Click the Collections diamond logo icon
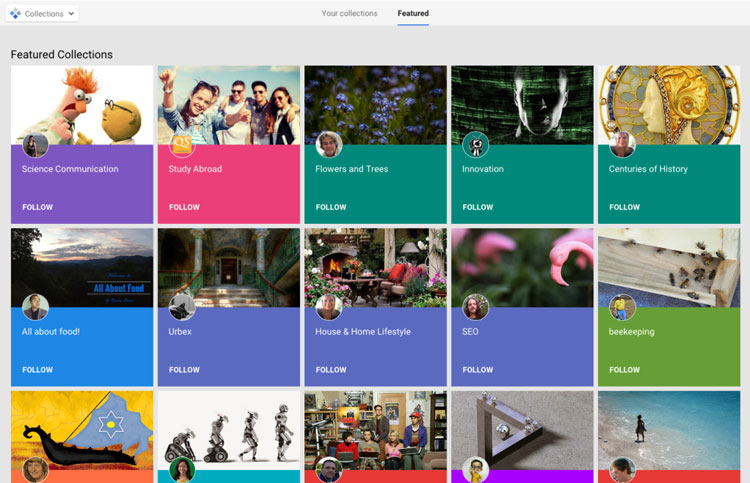750x483 pixels. 14,14
